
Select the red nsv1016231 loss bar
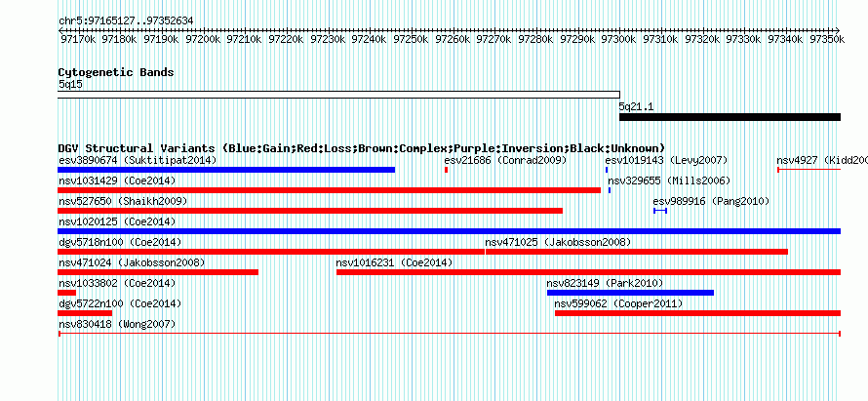(x=588, y=272)
